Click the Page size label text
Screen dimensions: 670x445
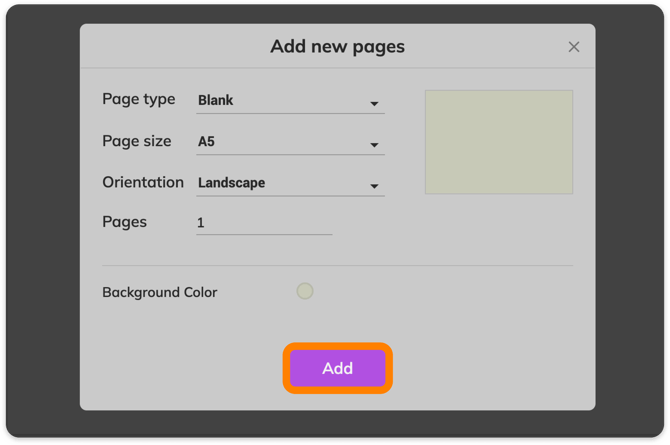click(x=137, y=141)
